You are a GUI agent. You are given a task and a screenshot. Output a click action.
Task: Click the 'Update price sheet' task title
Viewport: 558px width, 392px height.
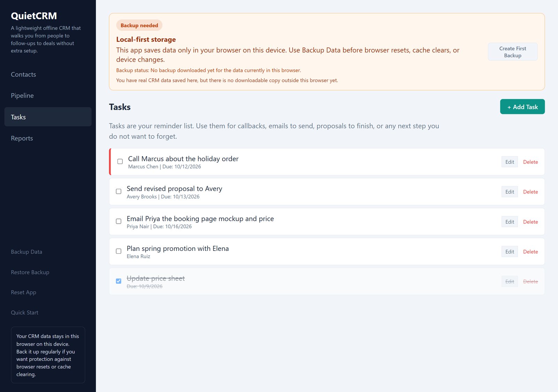(x=156, y=278)
